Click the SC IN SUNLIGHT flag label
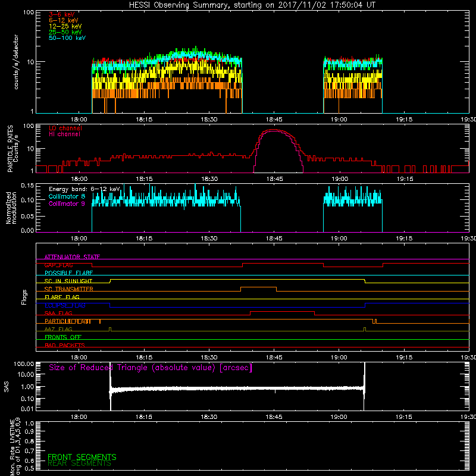476x476 pixels. 68,281
